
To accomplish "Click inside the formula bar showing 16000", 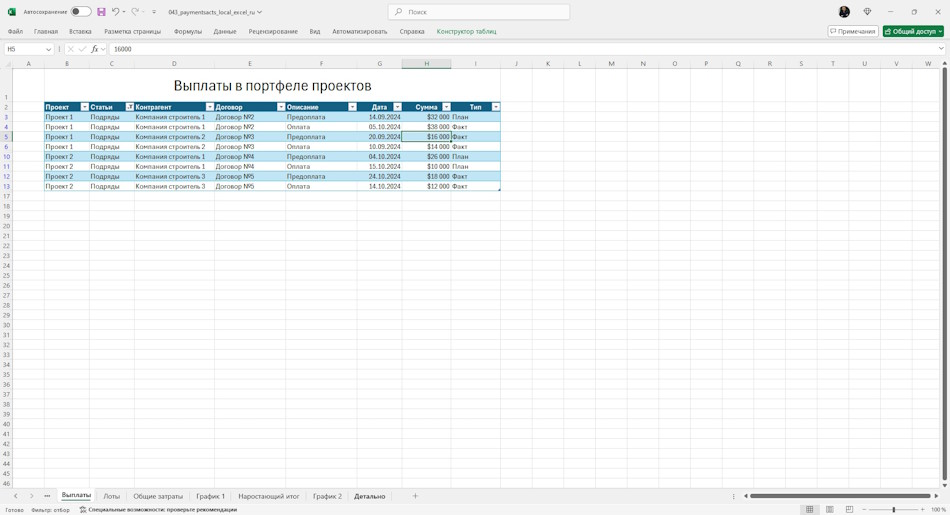I will (523, 49).
